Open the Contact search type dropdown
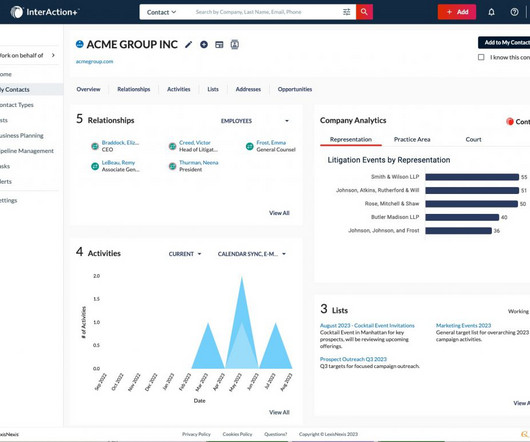This screenshot has height=442, width=530. click(161, 12)
